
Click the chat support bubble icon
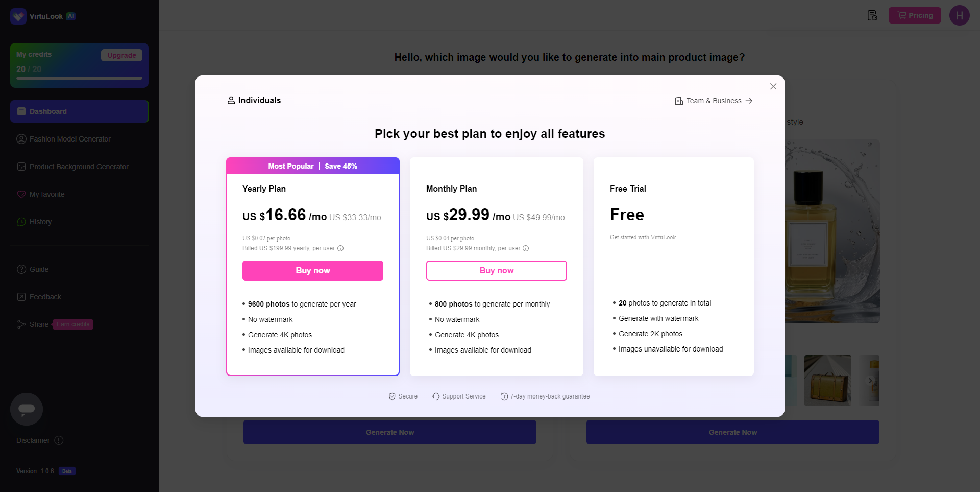pos(27,409)
